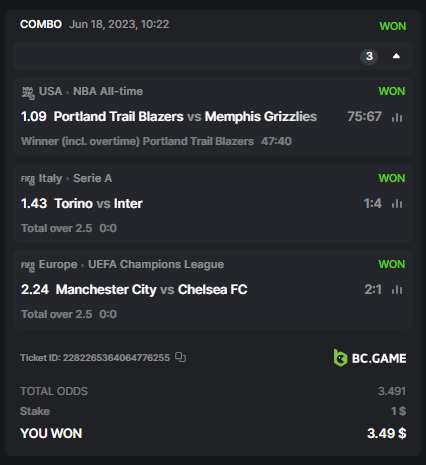The height and width of the screenshot is (465, 426).
Task: Open stats icon for Trail Blazers match
Action: 397,117
